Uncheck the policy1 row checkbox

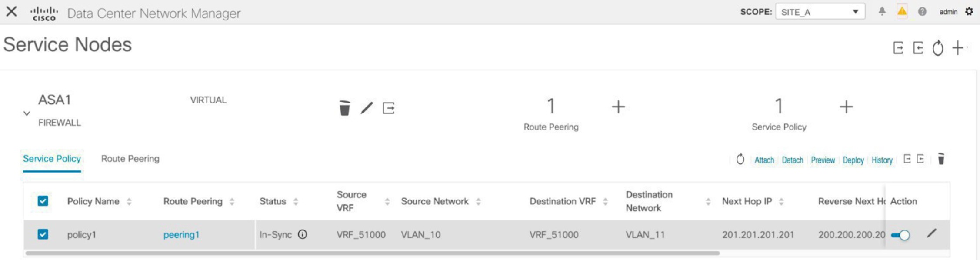tap(43, 234)
